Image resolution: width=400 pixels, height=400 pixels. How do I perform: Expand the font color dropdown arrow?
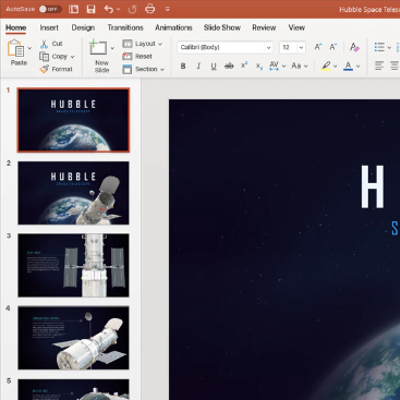point(358,66)
